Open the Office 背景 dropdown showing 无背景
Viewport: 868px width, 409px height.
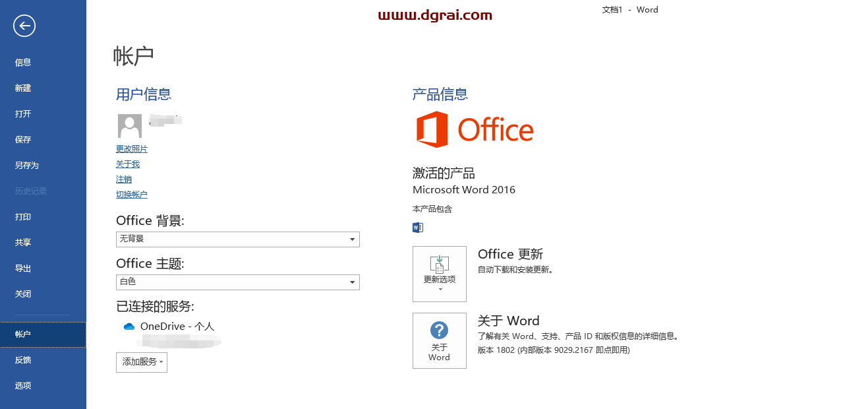pyautogui.click(x=238, y=239)
